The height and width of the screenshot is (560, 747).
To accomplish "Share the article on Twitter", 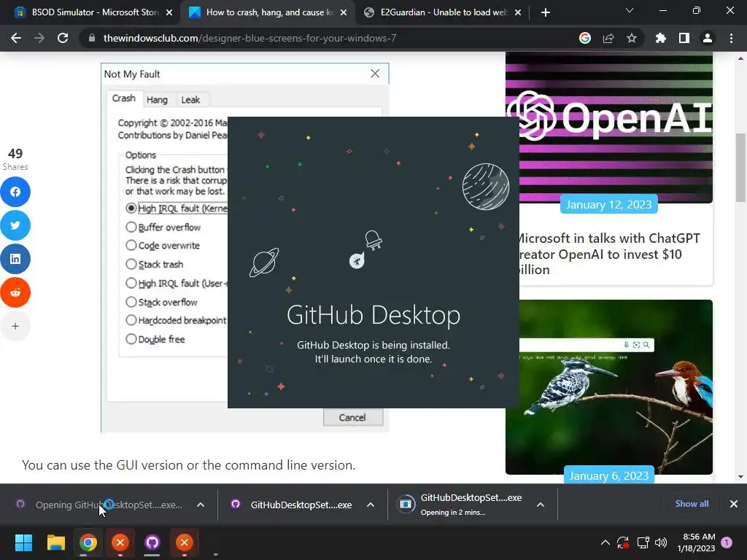I will tap(15, 225).
